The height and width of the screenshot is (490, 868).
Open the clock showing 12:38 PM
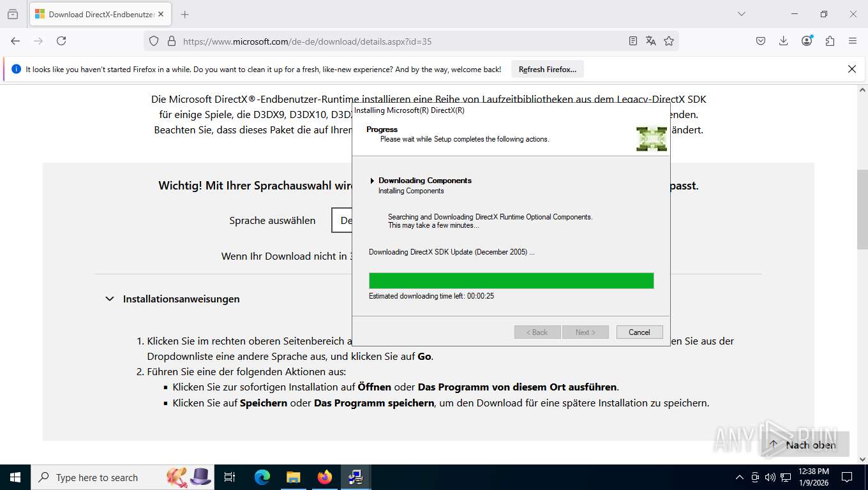pos(814,477)
